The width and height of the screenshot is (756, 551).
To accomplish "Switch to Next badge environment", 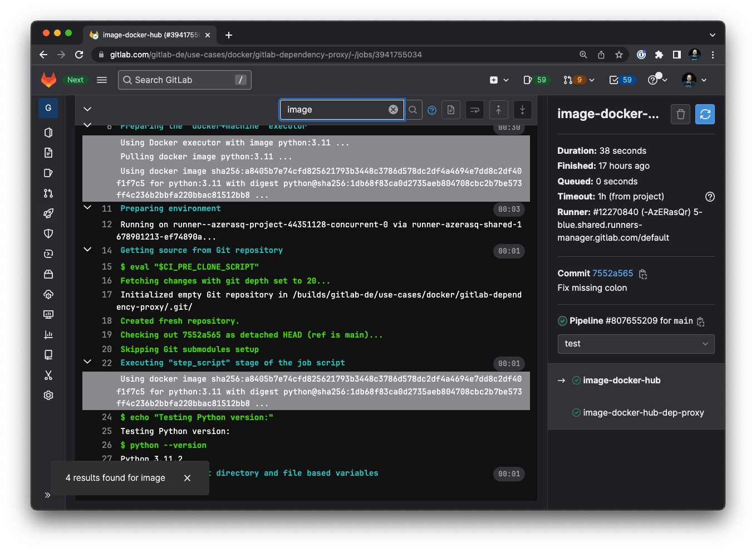I will 75,80.
